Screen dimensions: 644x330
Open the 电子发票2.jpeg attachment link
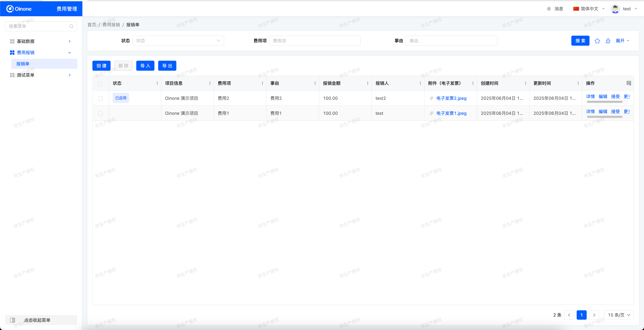pos(451,98)
